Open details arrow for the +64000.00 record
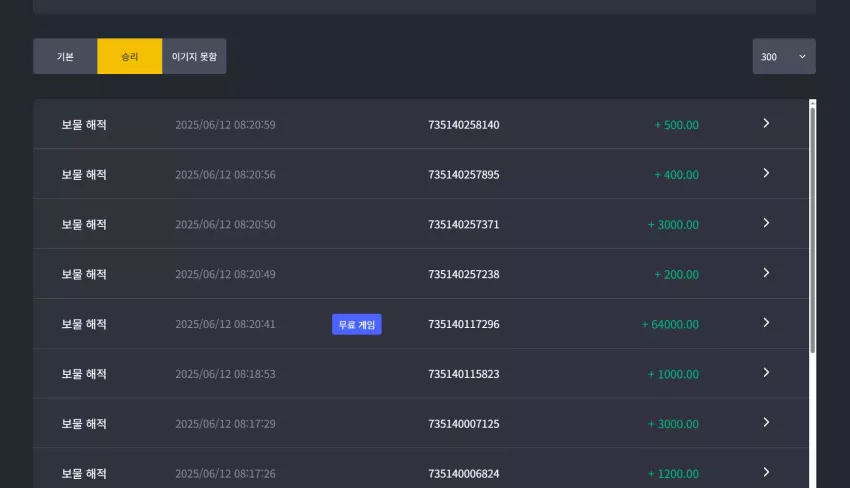This screenshot has height=488, width=850. tap(766, 323)
